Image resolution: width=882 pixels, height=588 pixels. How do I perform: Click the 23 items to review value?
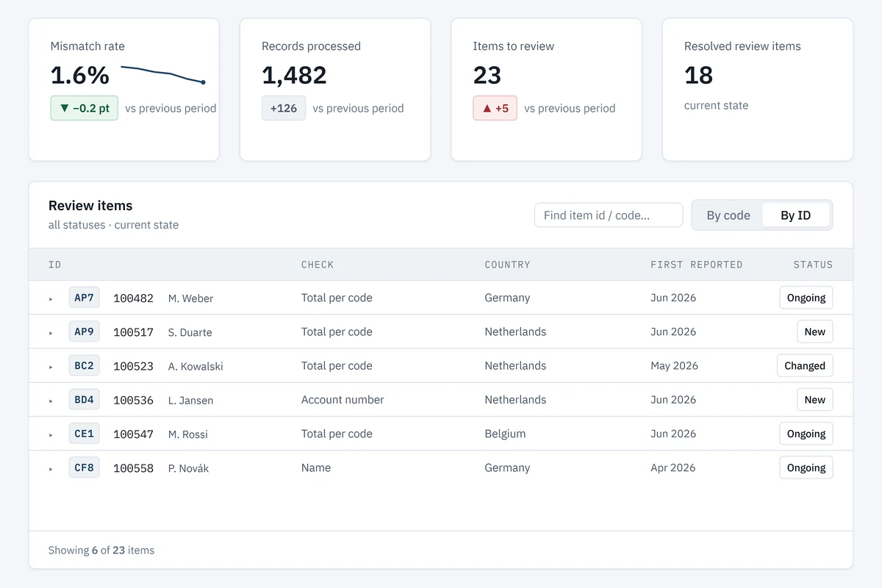(487, 75)
